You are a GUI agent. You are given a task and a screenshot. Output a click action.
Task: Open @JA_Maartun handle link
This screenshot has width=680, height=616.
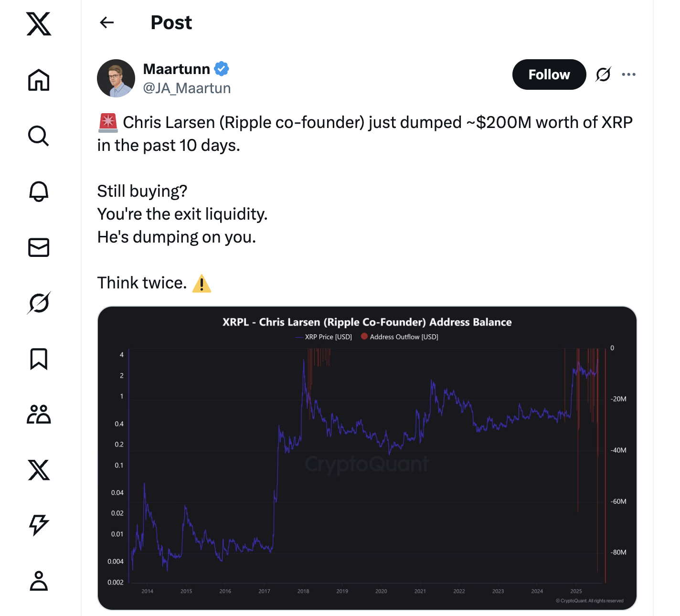tap(187, 88)
